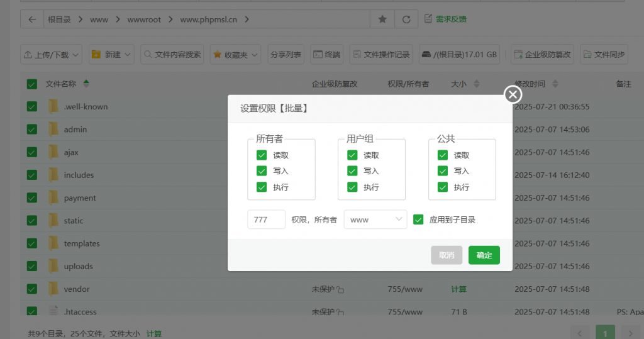Viewport: 644px width, 339px height.
Task: Click 计算 link in the footer summary
Action: 154,334
